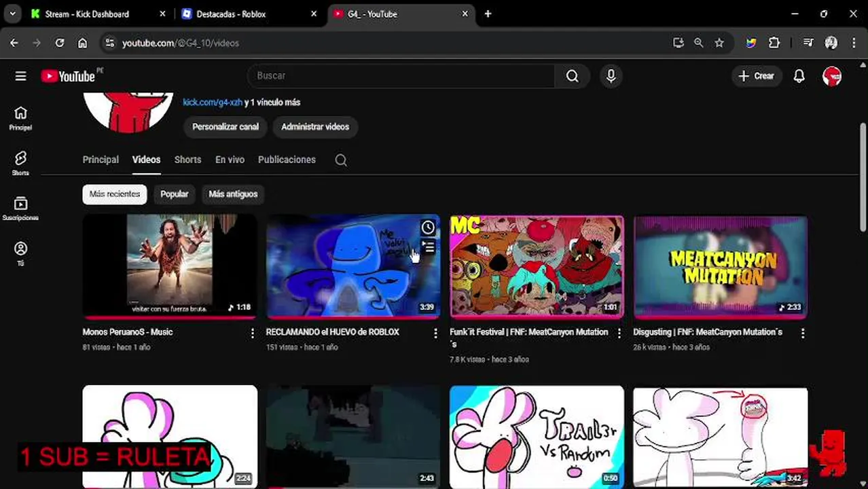Open options for Funk'it Festival video

[619, 333]
